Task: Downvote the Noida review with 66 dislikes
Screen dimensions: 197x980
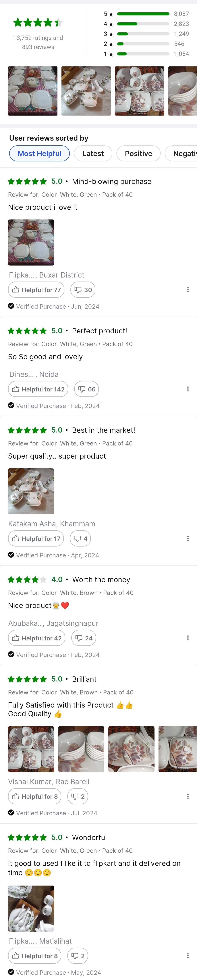Action: pos(86,389)
